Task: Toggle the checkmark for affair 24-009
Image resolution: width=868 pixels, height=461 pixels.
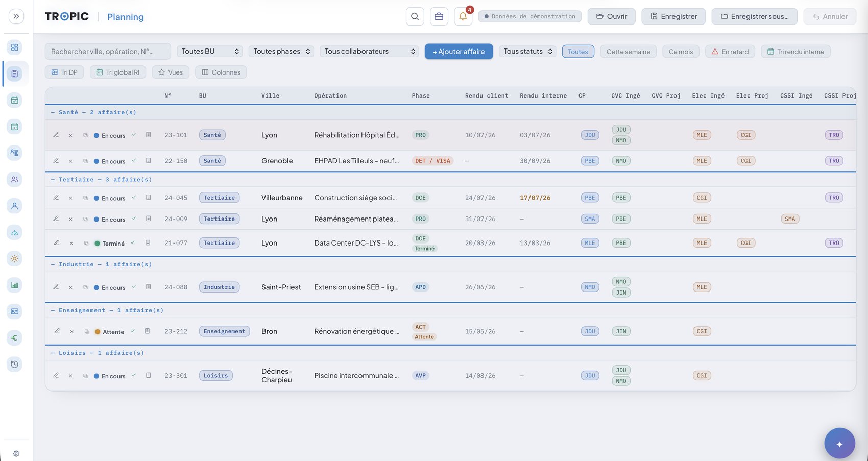Action: pos(134,219)
